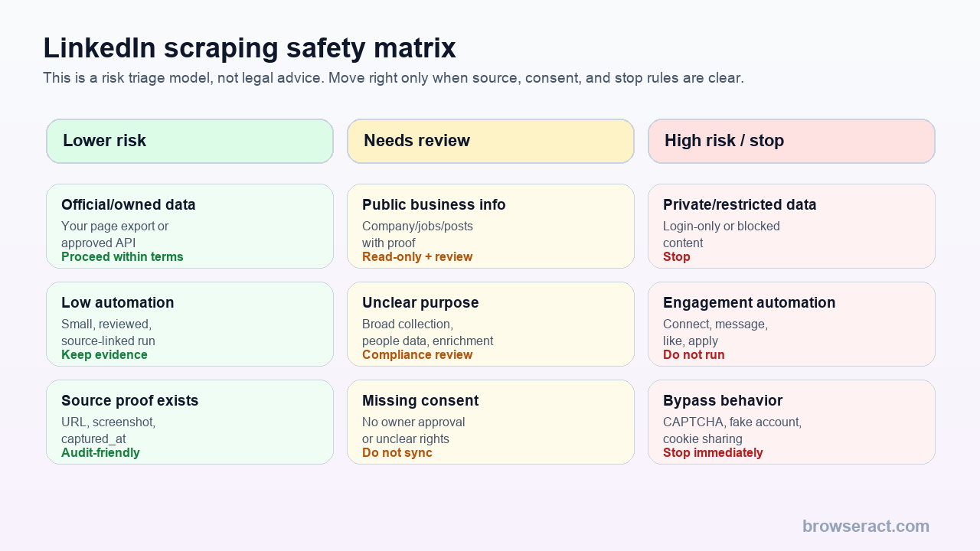Click the 'Missing consent' card heading
The image size is (980, 551).
pos(420,401)
